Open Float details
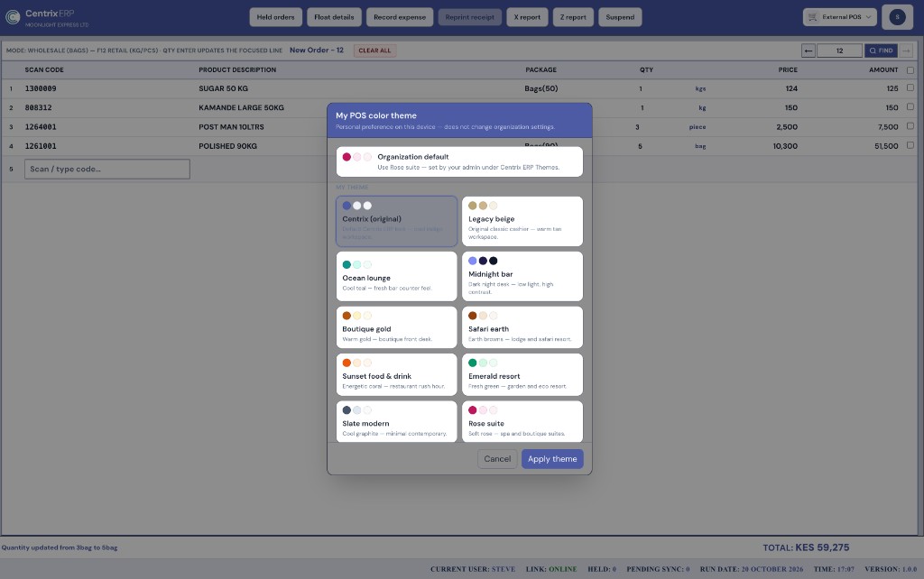Screen dimensions: 924x579 coord(334,17)
